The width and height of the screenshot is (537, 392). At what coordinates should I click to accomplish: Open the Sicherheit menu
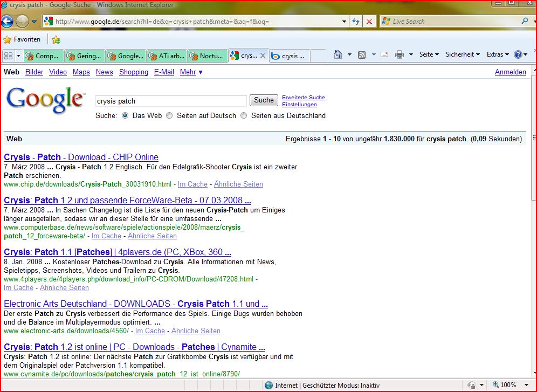tap(463, 54)
